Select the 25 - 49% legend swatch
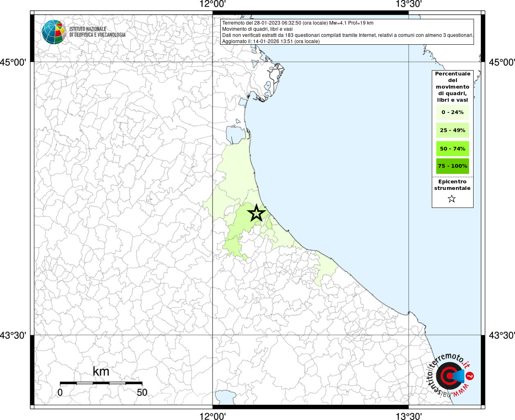The width and height of the screenshot is (515, 420). tap(453, 130)
